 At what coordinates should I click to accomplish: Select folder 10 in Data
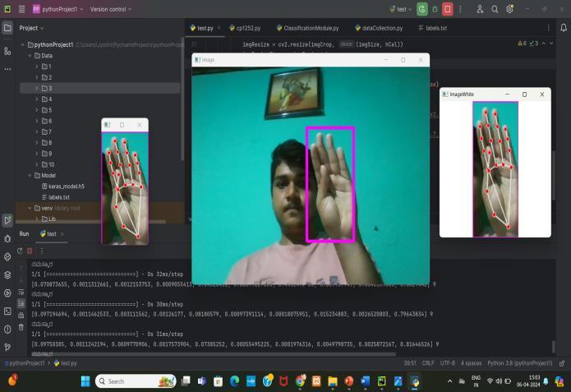tap(48, 164)
